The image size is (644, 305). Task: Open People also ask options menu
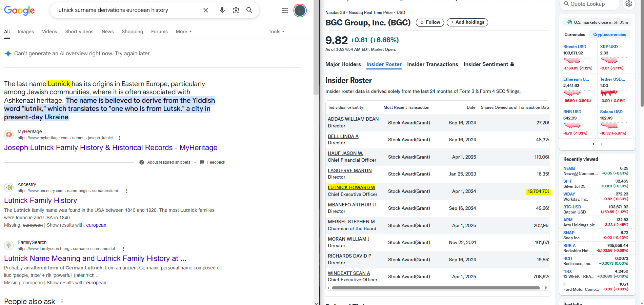coord(62,301)
